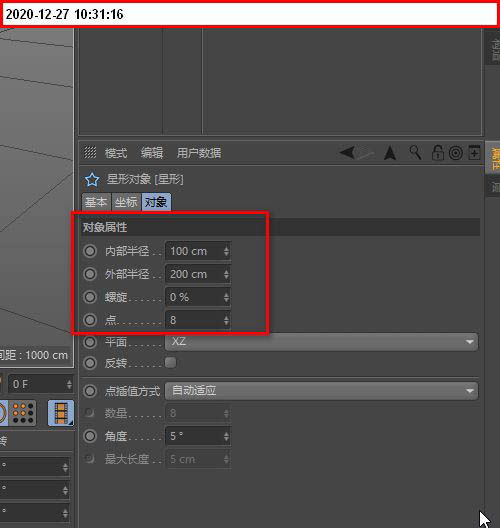The height and width of the screenshot is (528, 500).
Task: Open the 模式 menu in attributes panel
Action: tap(116, 153)
